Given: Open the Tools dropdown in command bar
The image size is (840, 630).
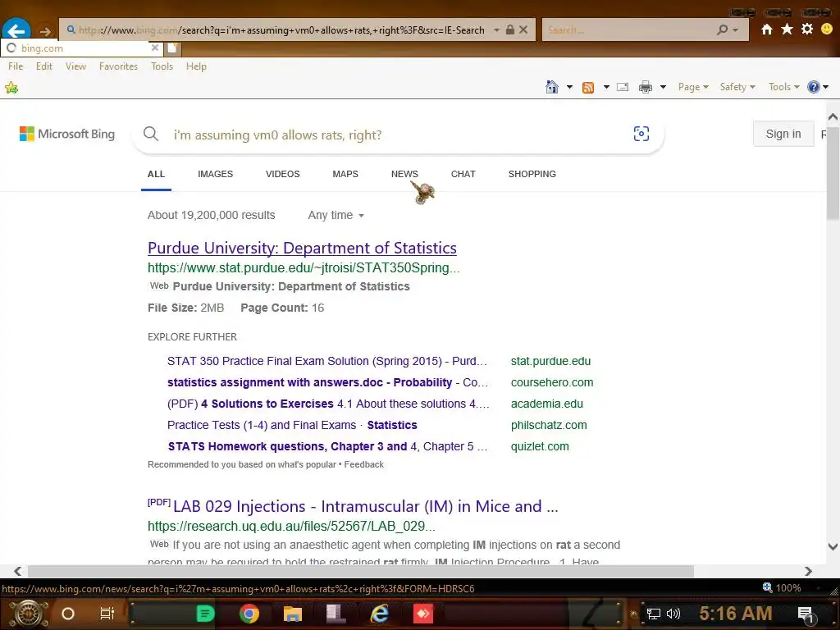Looking at the screenshot, I should pos(784,87).
